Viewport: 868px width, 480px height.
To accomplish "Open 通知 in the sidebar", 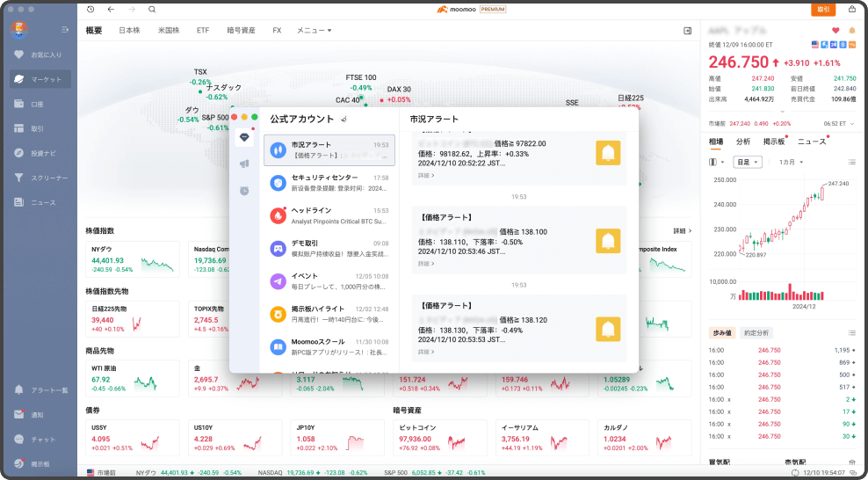I will 40,415.
